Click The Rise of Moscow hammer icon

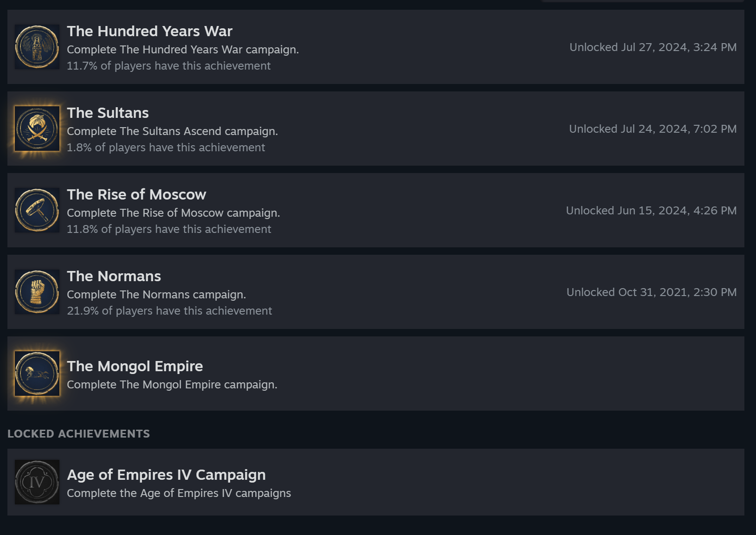pyautogui.click(x=37, y=210)
